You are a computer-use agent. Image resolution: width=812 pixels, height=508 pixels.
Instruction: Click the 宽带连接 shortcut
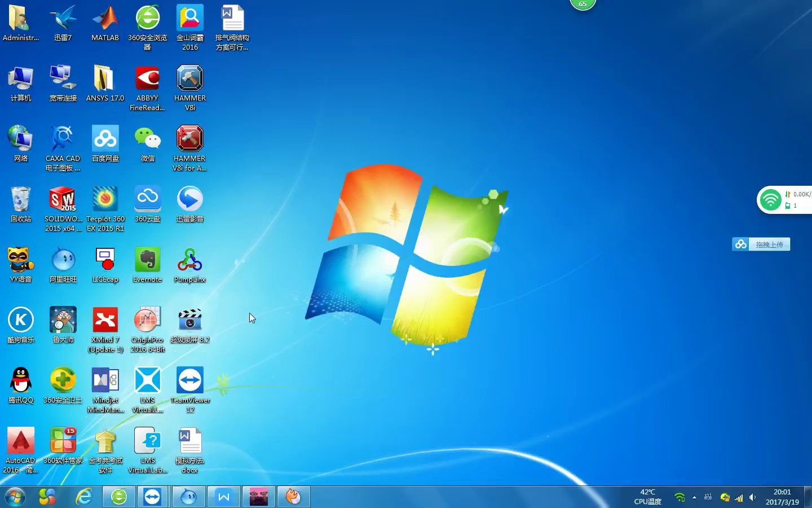coord(63,84)
